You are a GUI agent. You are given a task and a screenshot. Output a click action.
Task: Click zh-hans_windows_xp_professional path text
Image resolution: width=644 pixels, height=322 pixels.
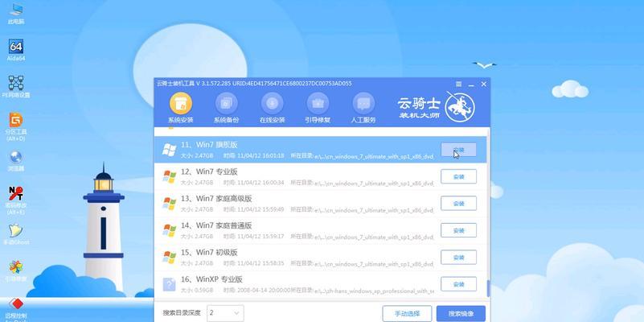pos(373,291)
